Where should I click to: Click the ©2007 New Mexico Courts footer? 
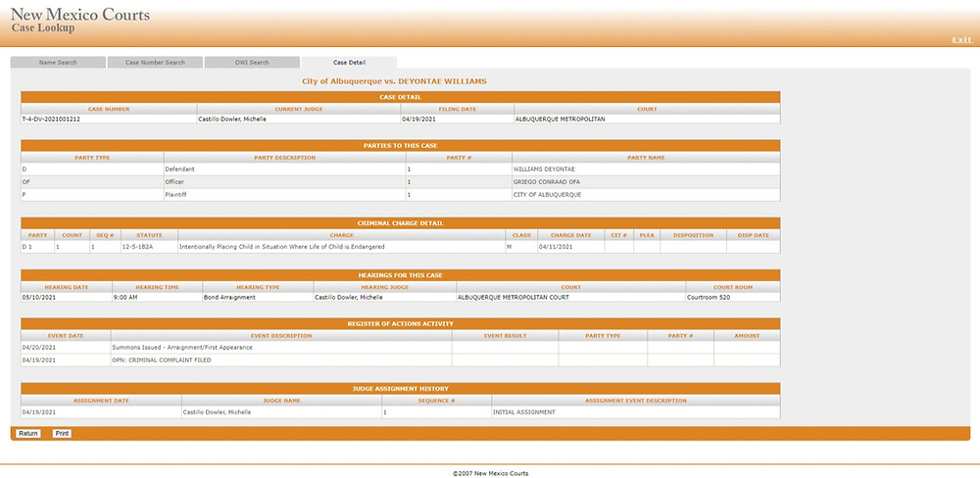click(x=491, y=474)
